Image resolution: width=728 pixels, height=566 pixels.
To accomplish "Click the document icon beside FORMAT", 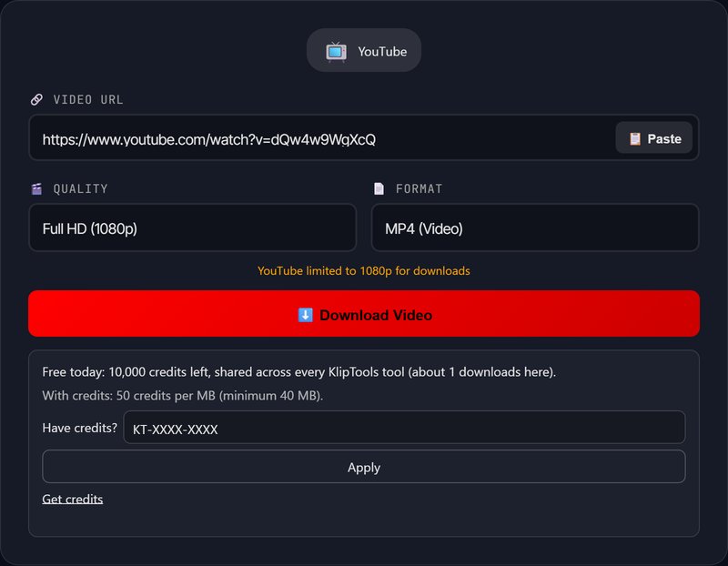I will click(379, 188).
